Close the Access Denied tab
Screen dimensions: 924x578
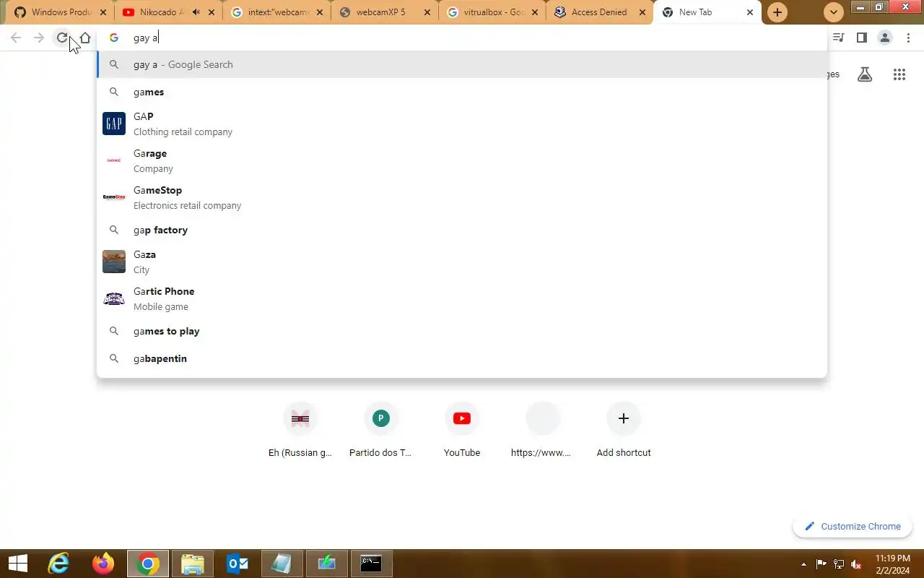pyautogui.click(x=642, y=12)
